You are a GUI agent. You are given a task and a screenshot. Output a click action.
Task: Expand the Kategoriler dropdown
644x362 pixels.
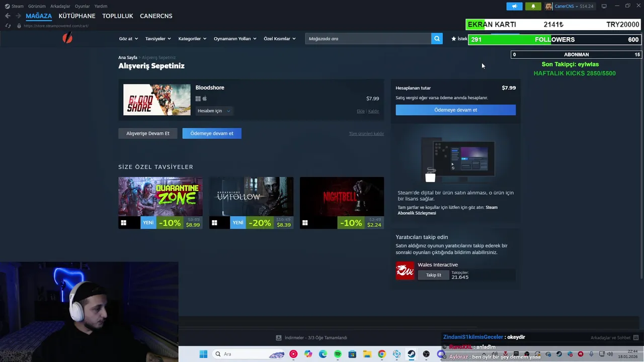tap(192, 39)
